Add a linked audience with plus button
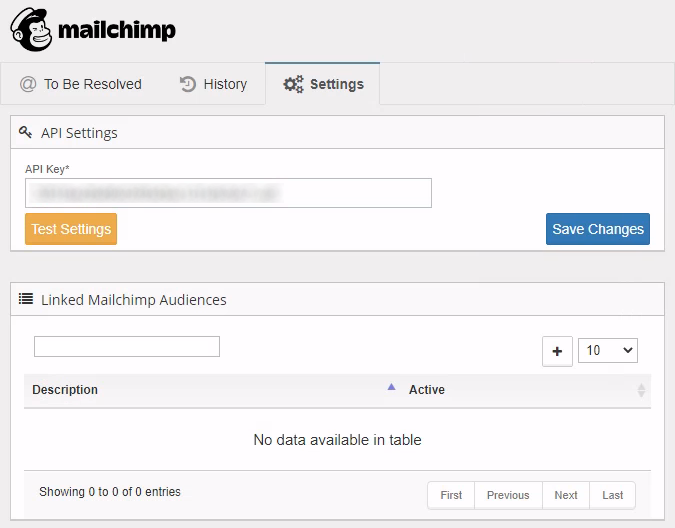Screen dimensions: 675x528 coord(557,351)
